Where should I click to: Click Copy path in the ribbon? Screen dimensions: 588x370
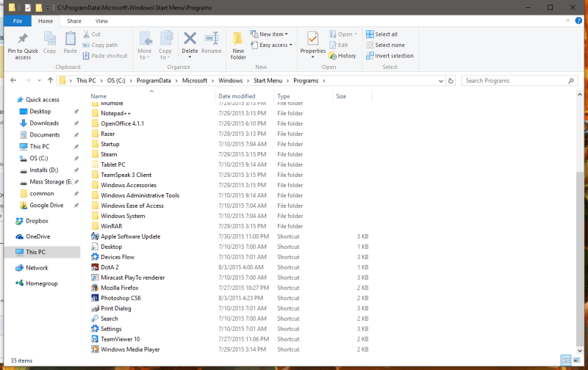tap(100, 45)
